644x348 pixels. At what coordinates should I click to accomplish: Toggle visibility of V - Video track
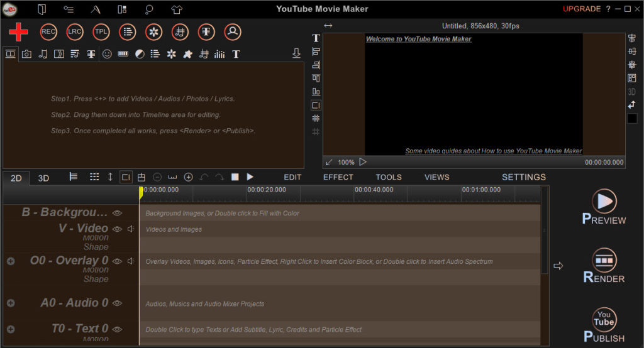[x=117, y=229]
